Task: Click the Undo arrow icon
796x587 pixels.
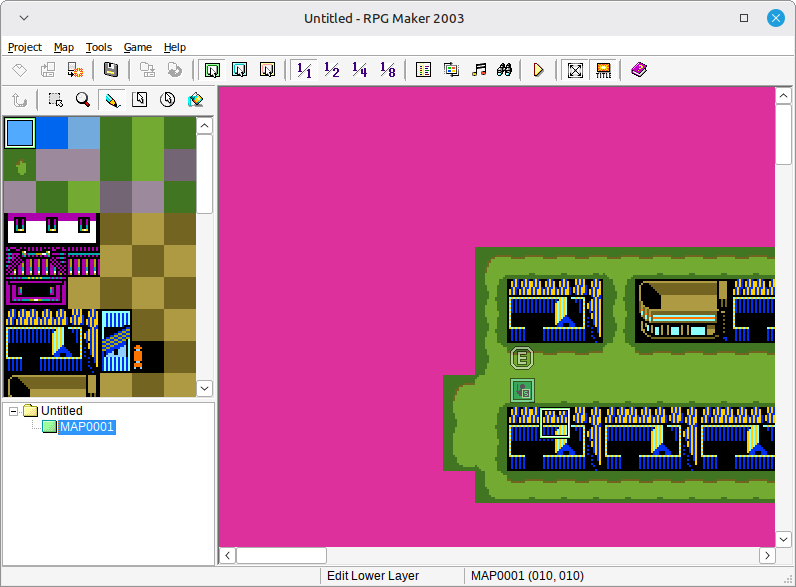Action: 20,100
